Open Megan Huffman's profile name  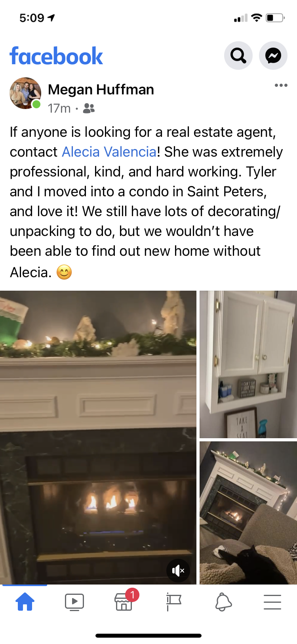pos(101,90)
